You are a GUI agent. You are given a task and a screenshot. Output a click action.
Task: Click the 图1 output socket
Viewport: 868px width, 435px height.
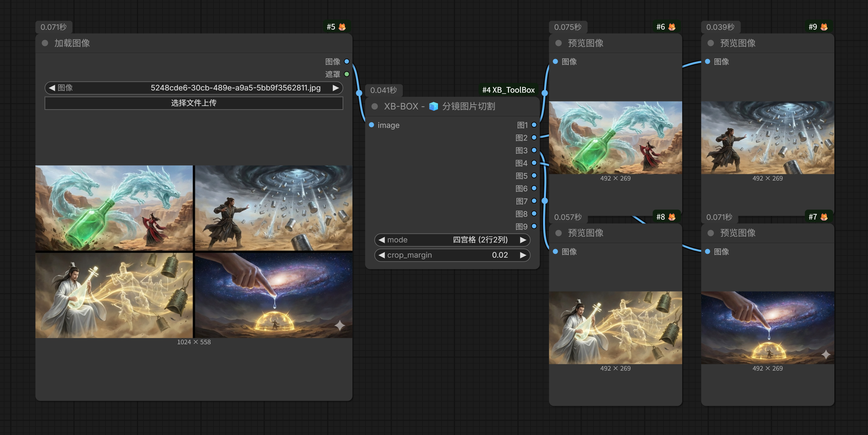click(x=534, y=125)
